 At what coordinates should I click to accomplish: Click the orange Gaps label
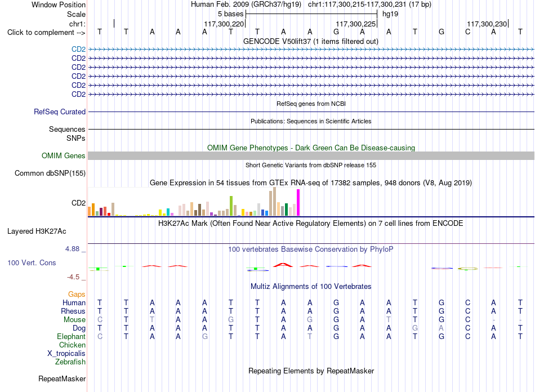coord(77,294)
